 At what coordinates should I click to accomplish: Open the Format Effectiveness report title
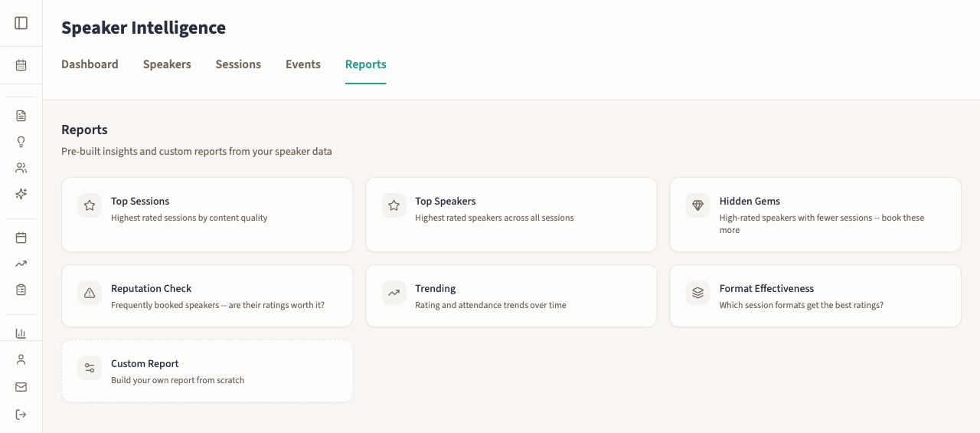[766, 289]
